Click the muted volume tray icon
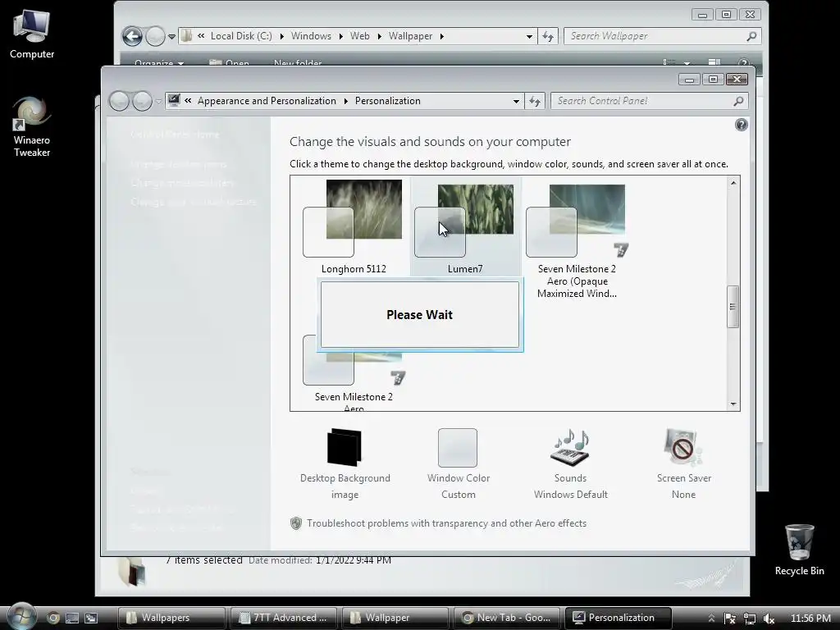 (769, 619)
